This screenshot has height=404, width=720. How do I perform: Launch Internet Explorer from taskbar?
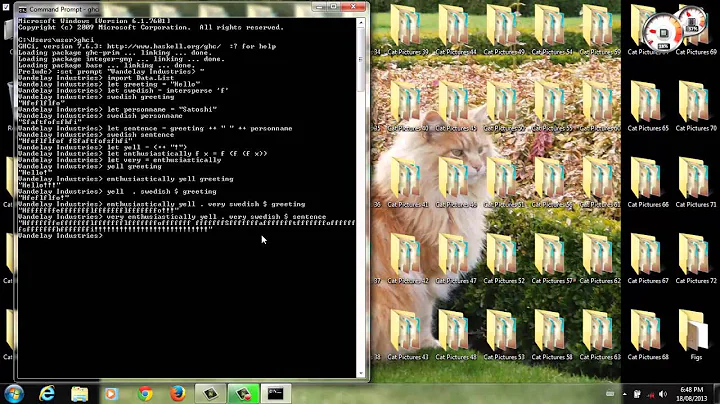[47, 394]
